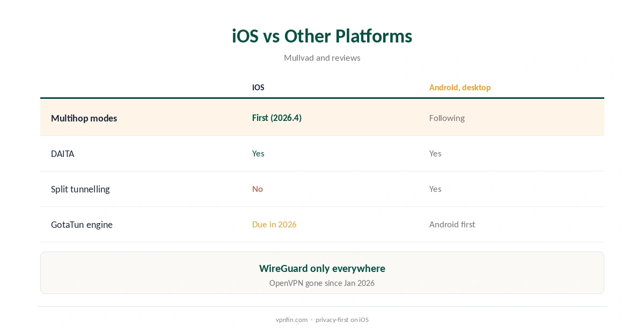Select the green "Yes" in the DAITA row
The image size is (644, 330).
[x=258, y=153]
